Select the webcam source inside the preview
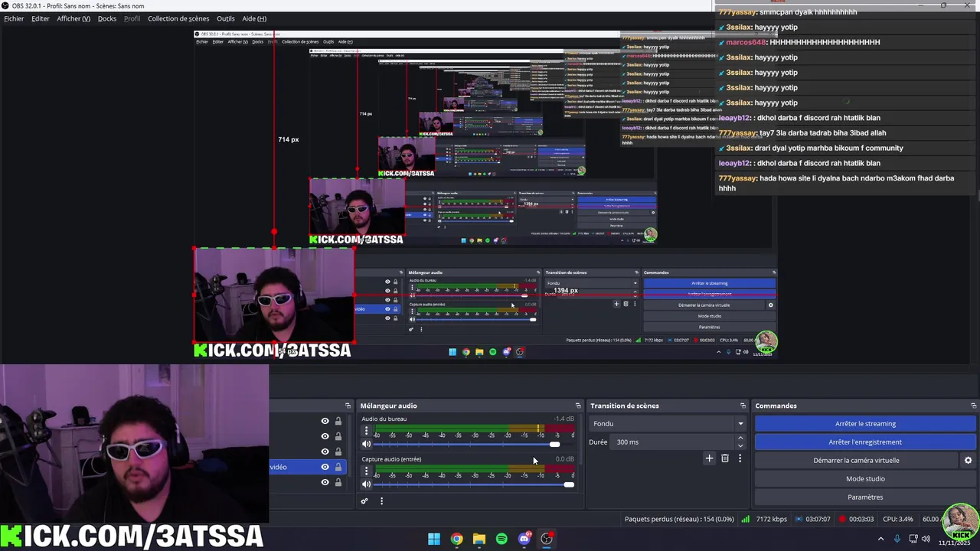The width and height of the screenshot is (980, 551). (273, 295)
